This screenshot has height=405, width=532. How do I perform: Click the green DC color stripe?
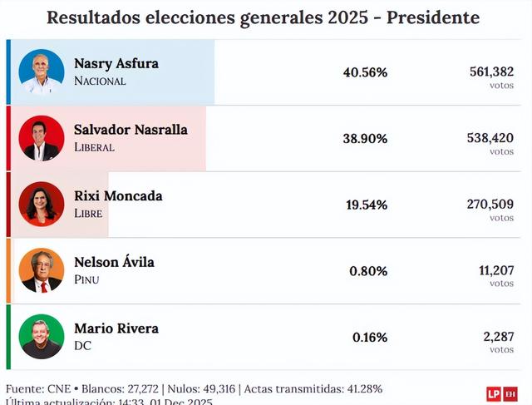click(x=8, y=337)
